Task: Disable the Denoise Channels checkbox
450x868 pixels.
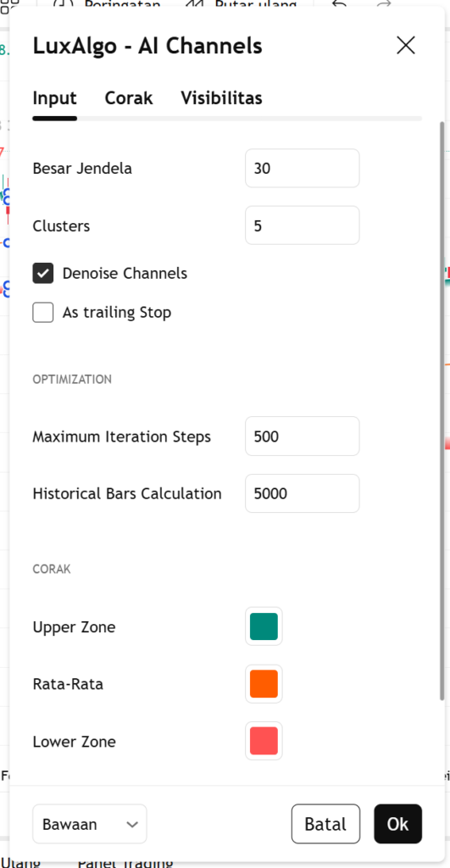Action: coord(43,274)
